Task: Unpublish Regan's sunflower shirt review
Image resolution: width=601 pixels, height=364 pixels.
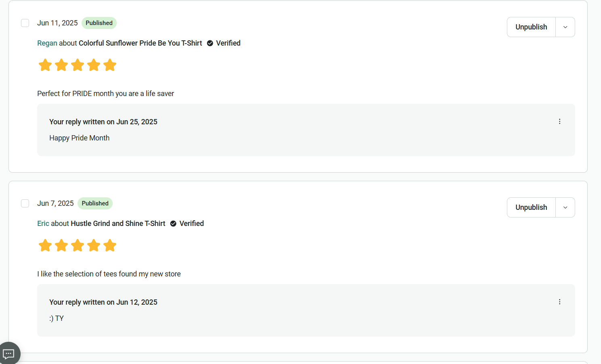Action: tap(531, 27)
